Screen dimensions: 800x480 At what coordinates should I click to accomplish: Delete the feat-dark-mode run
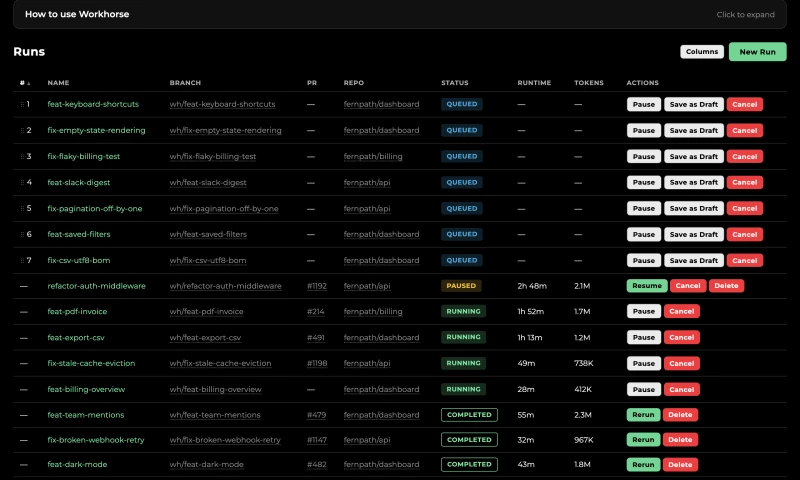[x=680, y=465]
